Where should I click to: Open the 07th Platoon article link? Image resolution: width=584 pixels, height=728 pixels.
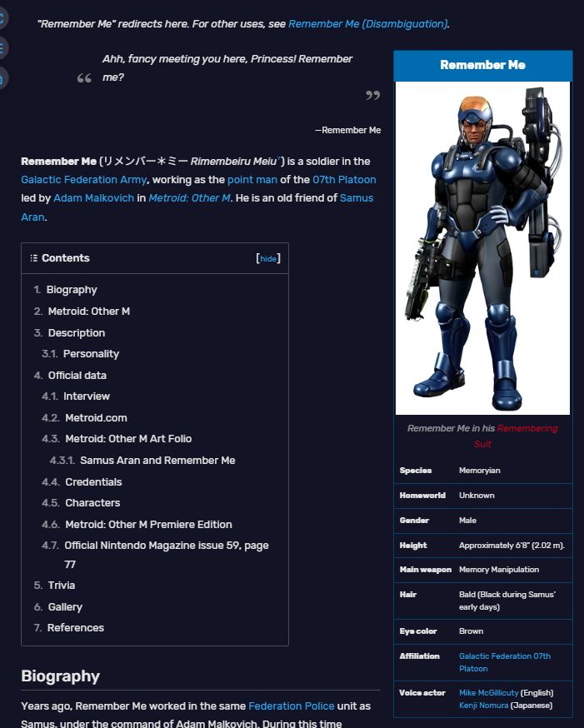coord(344,180)
